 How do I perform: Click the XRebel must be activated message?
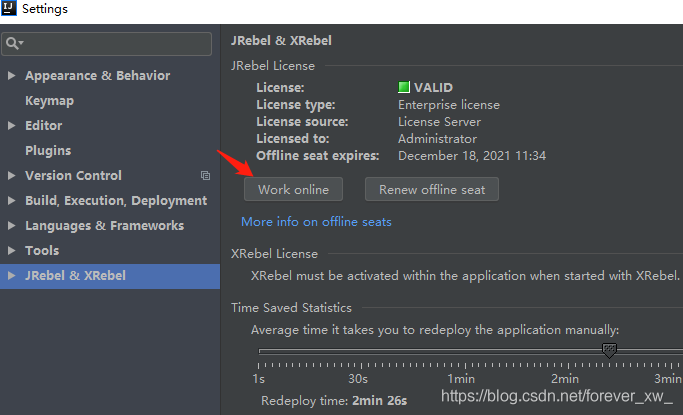[465, 276]
